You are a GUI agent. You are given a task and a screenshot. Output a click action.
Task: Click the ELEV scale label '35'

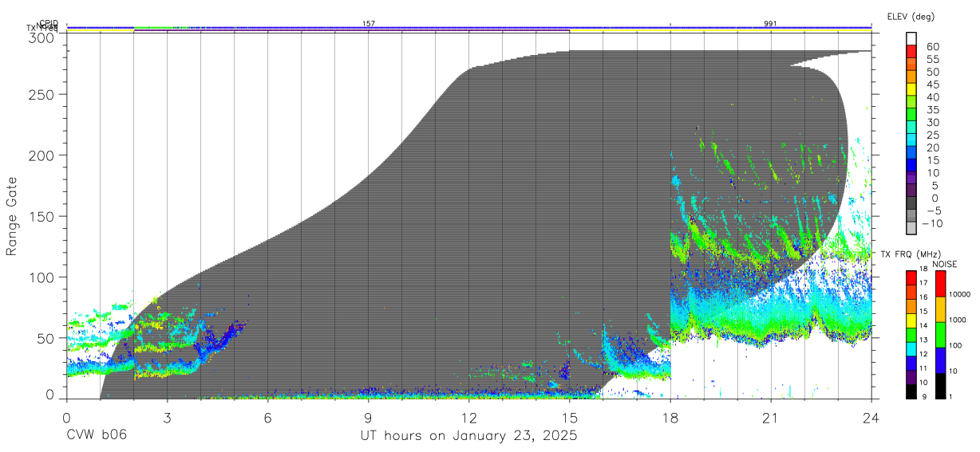click(x=932, y=110)
